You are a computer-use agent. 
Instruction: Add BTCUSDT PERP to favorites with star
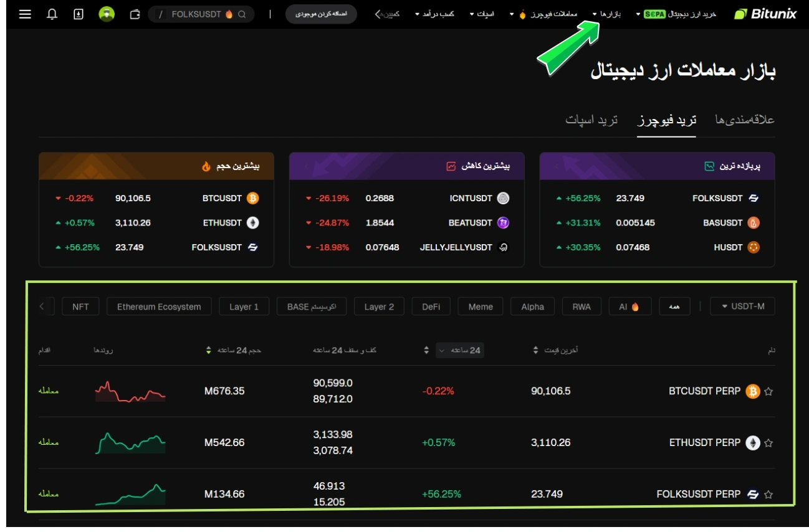pyautogui.click(x=768, y=392)
